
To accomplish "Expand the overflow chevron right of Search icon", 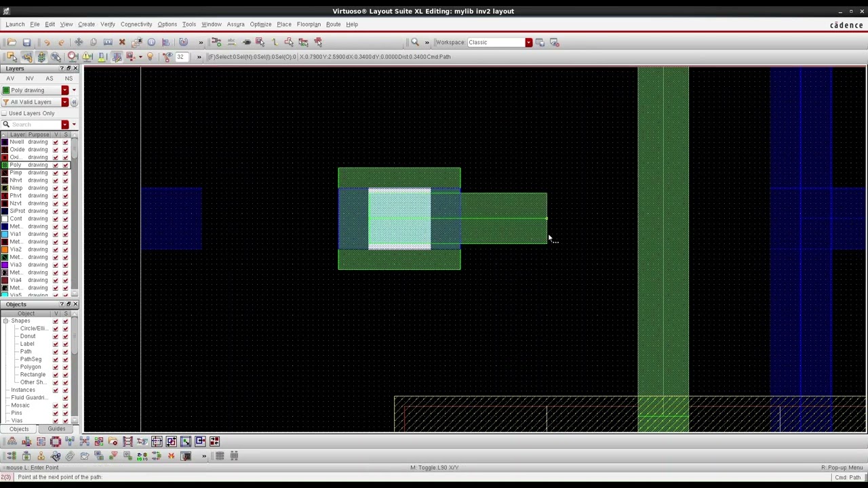I will [427, 42].
